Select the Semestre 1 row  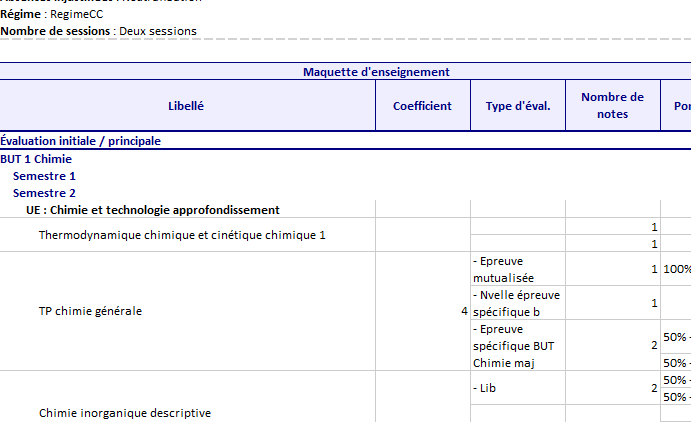pos(44,176)
